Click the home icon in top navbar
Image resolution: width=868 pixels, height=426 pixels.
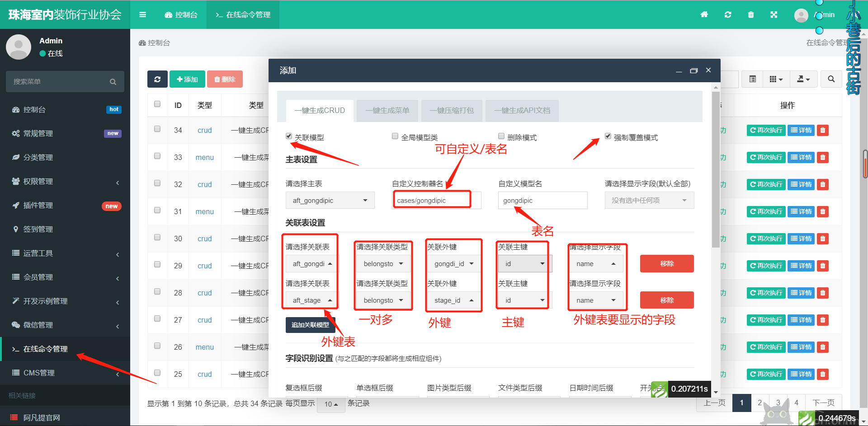(704, 14)
